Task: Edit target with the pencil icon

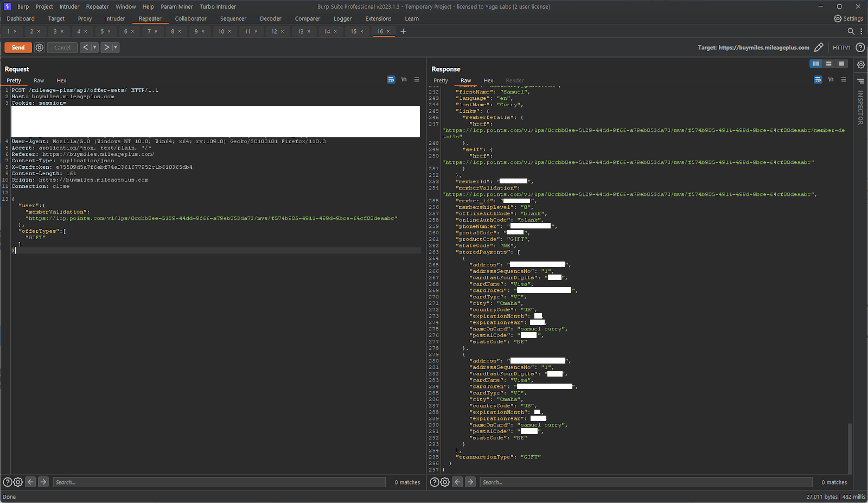Action: [x=819, y=48]
